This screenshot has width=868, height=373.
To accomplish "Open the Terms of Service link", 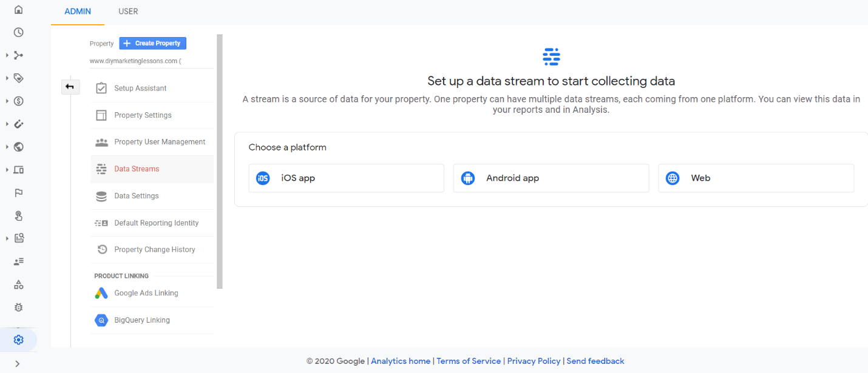I will coord(469,361).
